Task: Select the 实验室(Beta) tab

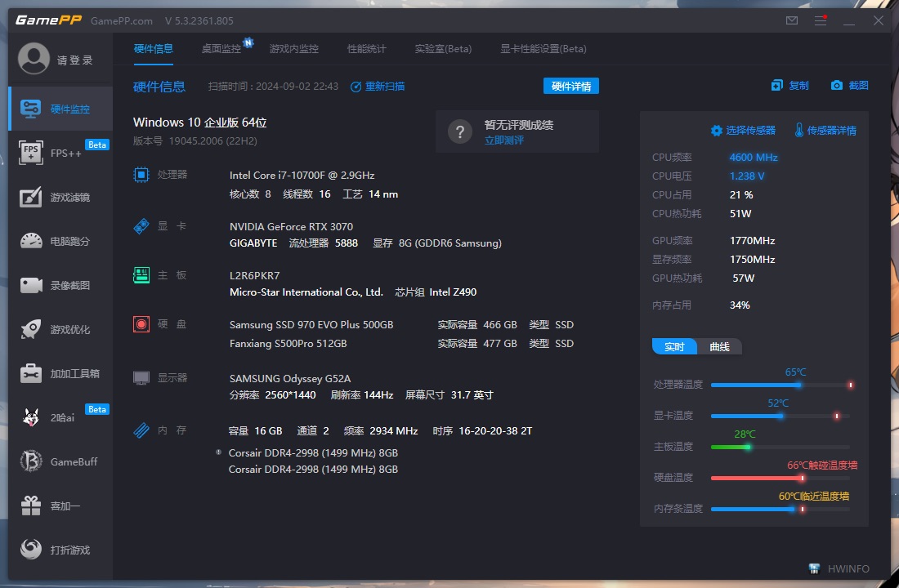Action: coord(443,49)
